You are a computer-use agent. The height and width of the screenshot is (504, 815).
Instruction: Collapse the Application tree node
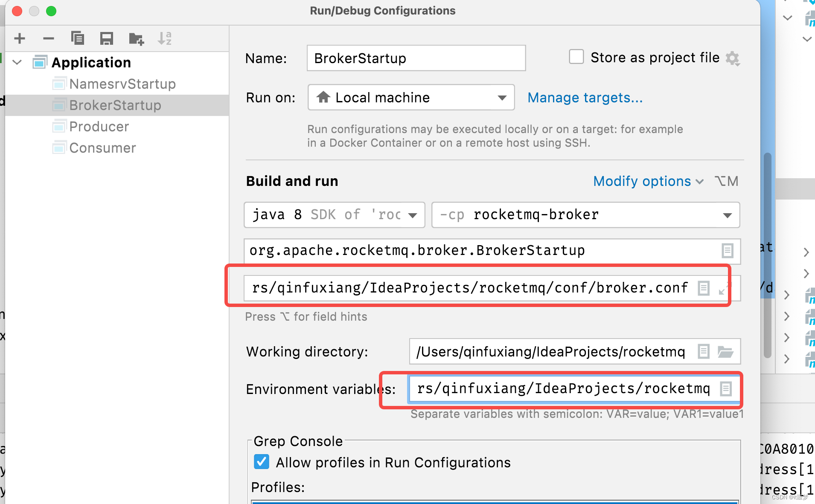click(17, 62)
